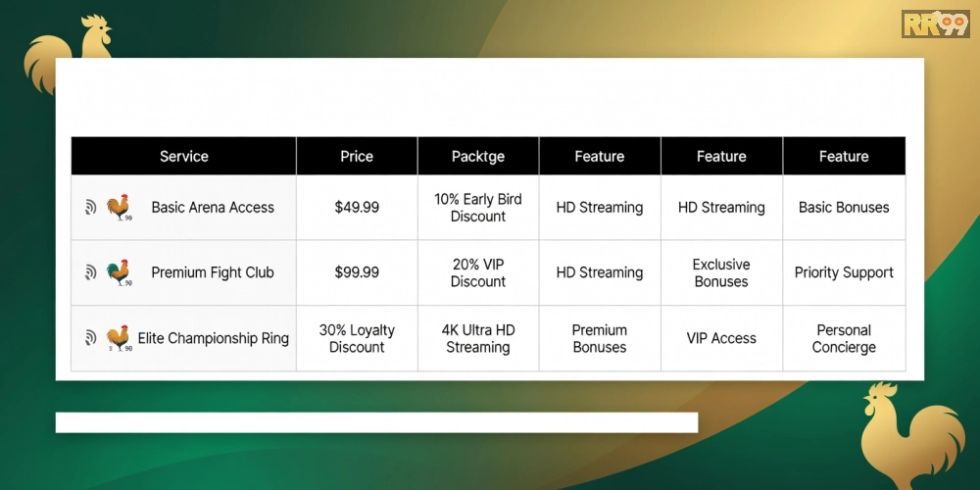This screenshot has width=980, height=490.
Task: Click signal icon in Basic Arena Access row
Action: point(90,208)
